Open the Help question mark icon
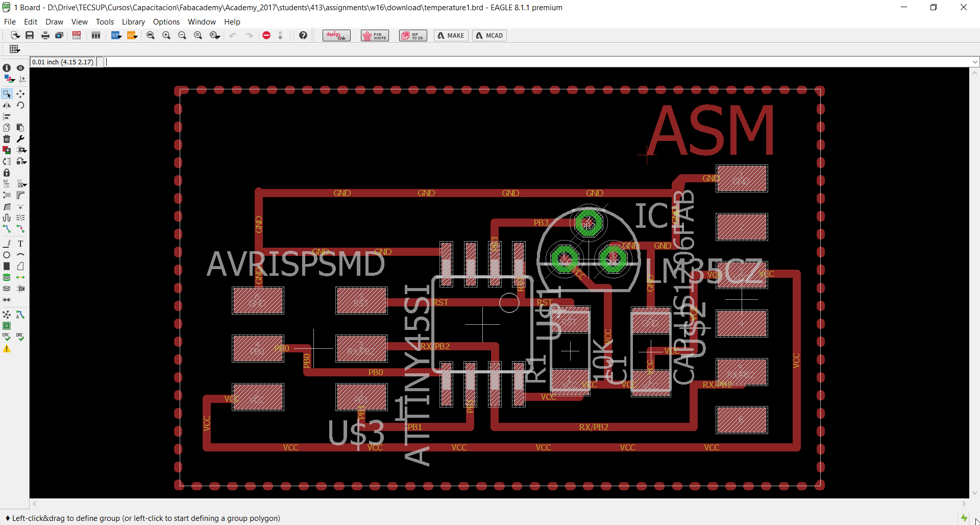This screenshot has height=525, width=980. [303, 35]
